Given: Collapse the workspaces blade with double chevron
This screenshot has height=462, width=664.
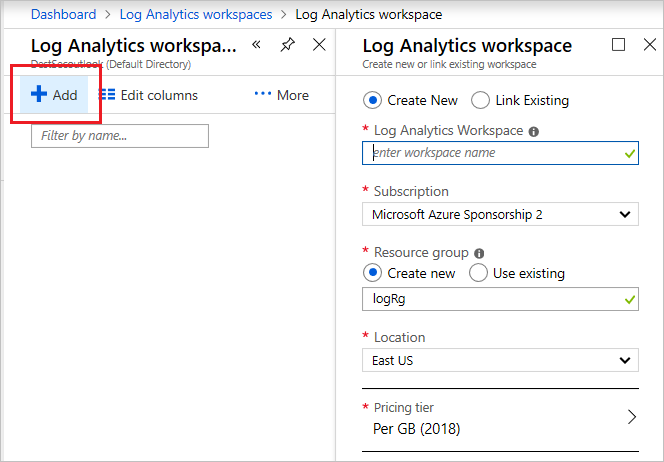Looking at the screenshot, I should (256, 44).
